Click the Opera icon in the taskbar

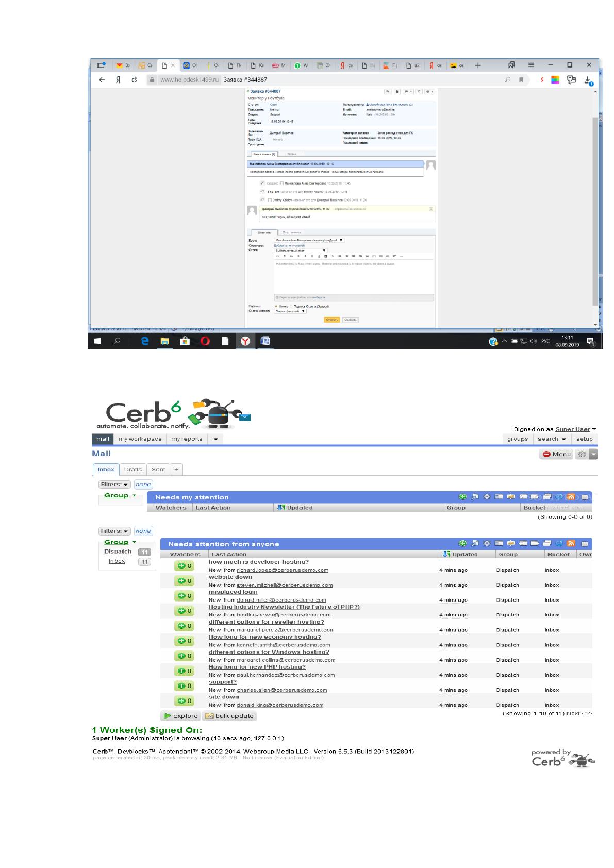[x=205, y=341]
